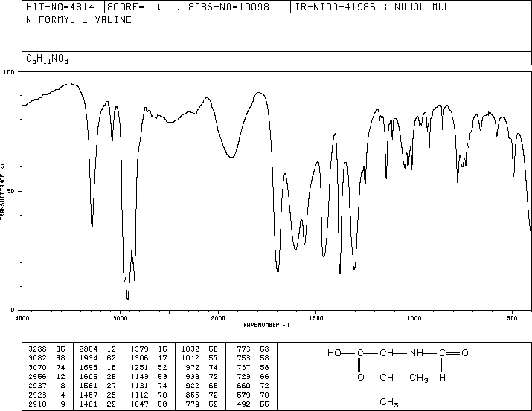Click the peak table value 2864
532x411 pixels.
(x=89, y=349)
